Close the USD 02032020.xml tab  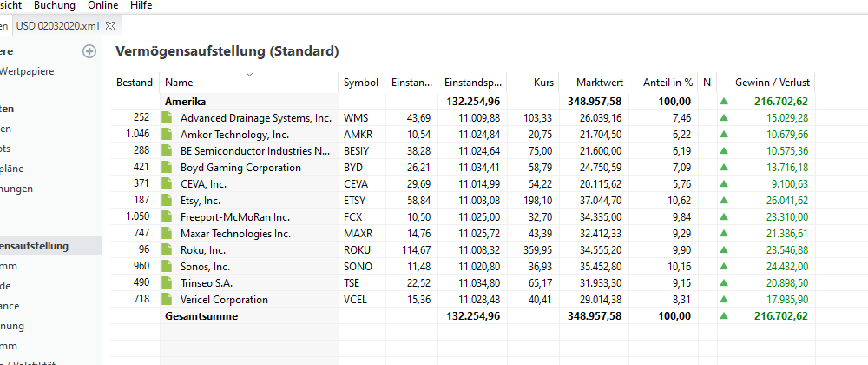coord(110,26)
